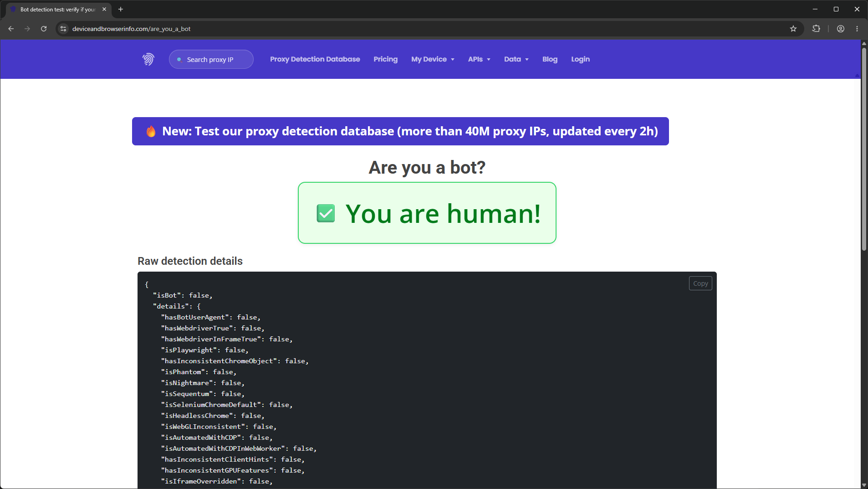The width and height of the screenshot is (868, 489).
Task: Click the "Are you a bot?" heading
Action: click(x=427, y=168)
